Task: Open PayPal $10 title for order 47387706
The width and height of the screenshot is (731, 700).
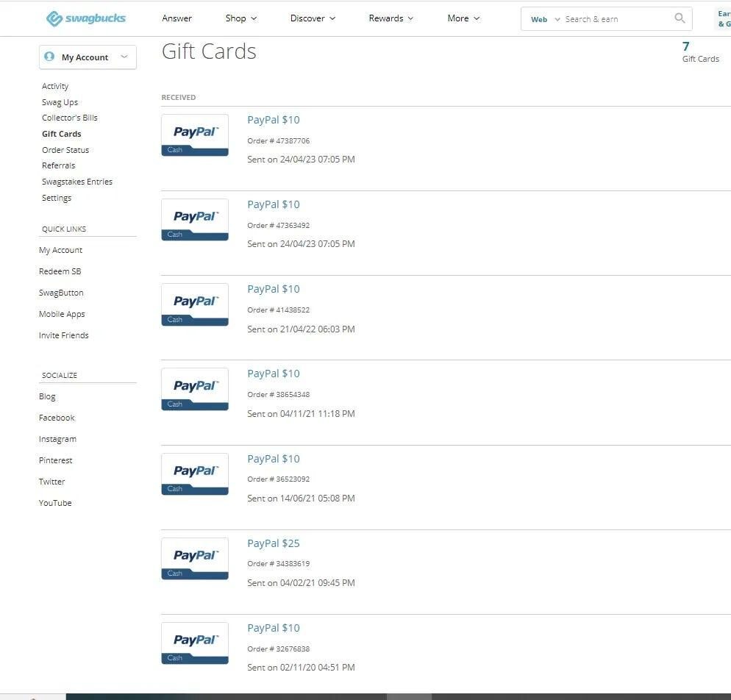Action: point(273,120)
